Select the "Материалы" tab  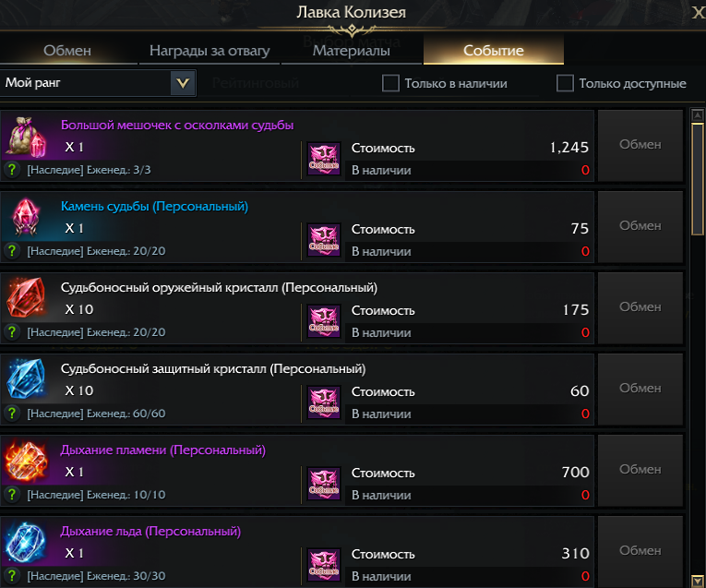(x=352, y=51)
